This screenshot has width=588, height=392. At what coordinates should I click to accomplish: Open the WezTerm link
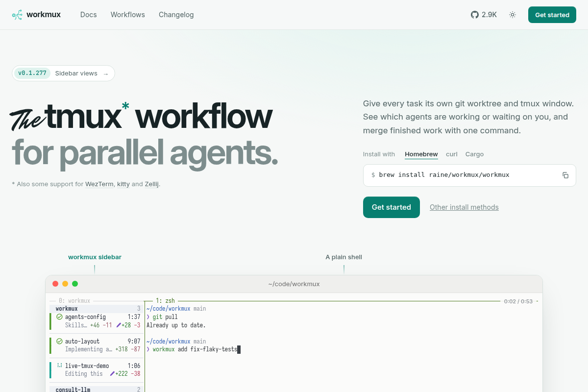point(99,184)
